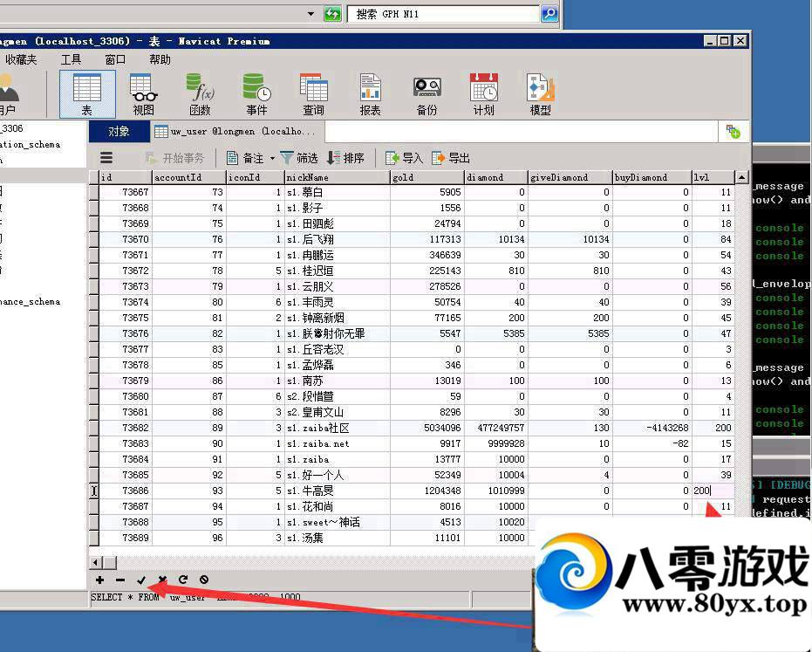Screen dimensions: 812x652
Task: Click the 导入 (Import) button
Action: 404,158
